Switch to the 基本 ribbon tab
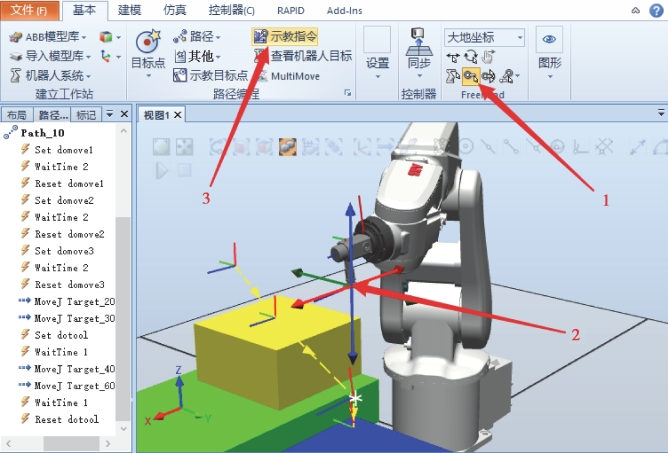The image size is (668, 453). (x=84, y=10)
